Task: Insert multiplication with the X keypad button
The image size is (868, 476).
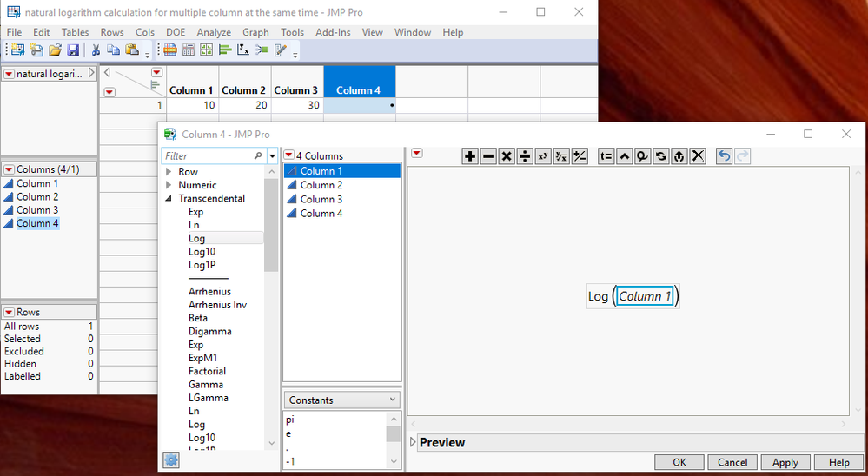Action: tap(507, 156)
